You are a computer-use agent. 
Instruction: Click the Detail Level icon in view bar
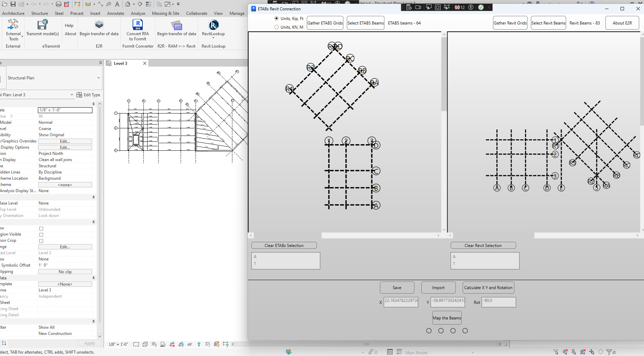coord(136,344)
